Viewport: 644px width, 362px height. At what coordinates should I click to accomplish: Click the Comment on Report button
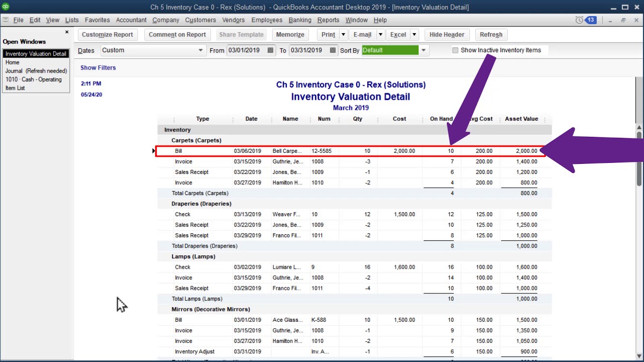point(177,35)
